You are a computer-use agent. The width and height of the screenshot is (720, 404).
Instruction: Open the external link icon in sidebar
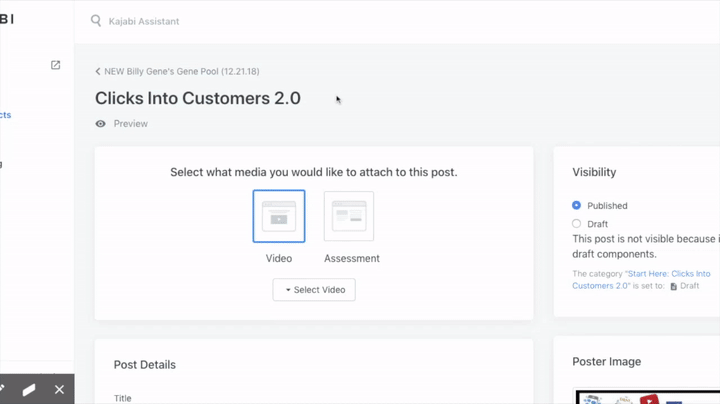[x=55, y=65]
